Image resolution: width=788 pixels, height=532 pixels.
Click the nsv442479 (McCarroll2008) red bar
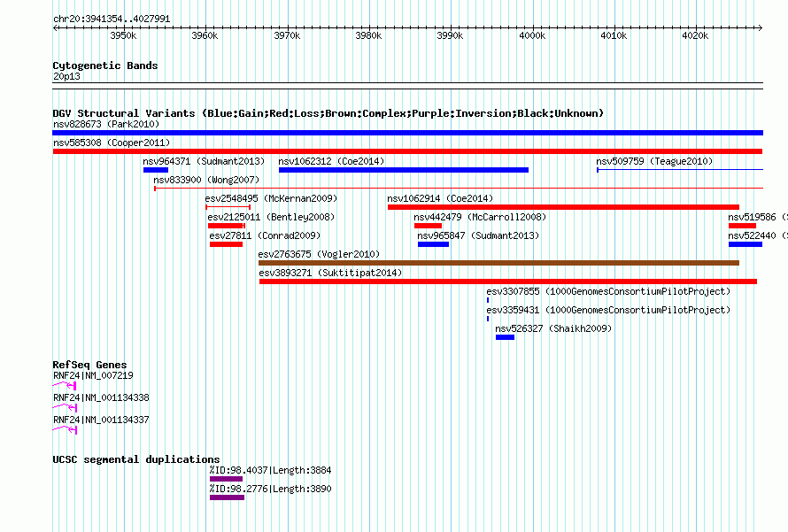(x=428, y=226)
